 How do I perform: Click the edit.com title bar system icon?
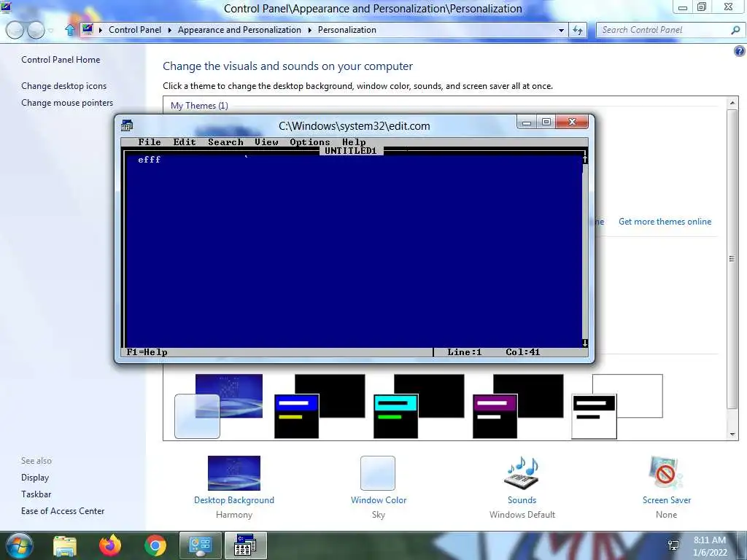(127, 125)
